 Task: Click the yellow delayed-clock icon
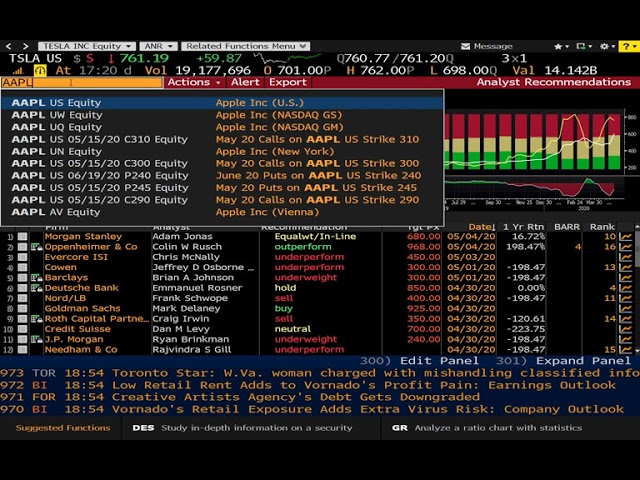tap(40, 71)
